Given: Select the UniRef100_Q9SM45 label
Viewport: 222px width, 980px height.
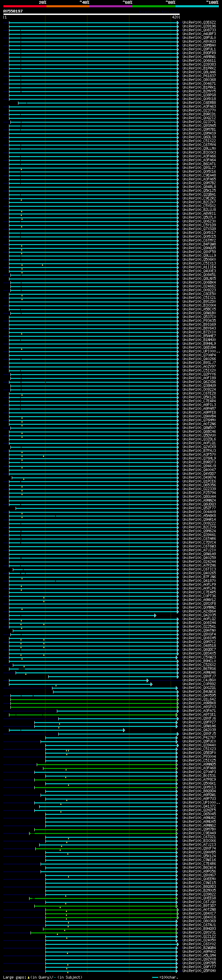Looking at the screenshot, I should pos(199,125).
